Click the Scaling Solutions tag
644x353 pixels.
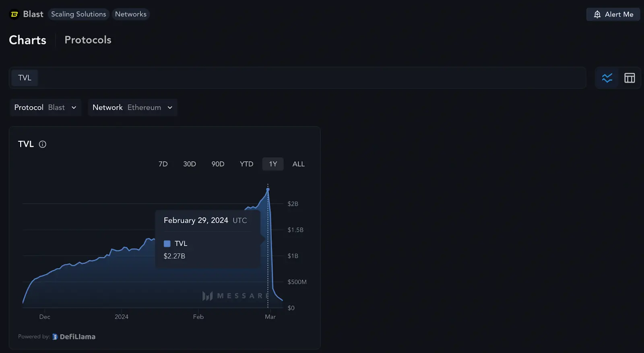pyautogui.click(x=78, y=14)
